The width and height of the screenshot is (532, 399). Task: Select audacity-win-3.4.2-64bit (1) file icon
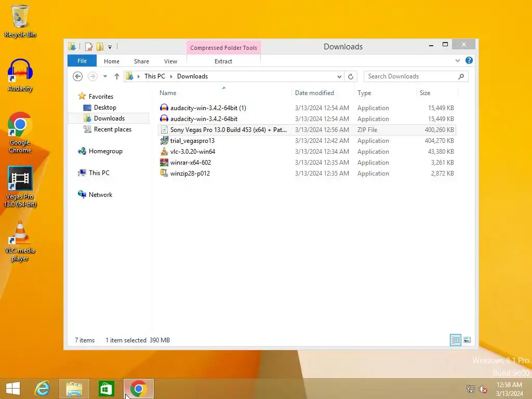[x=164, y=108]
